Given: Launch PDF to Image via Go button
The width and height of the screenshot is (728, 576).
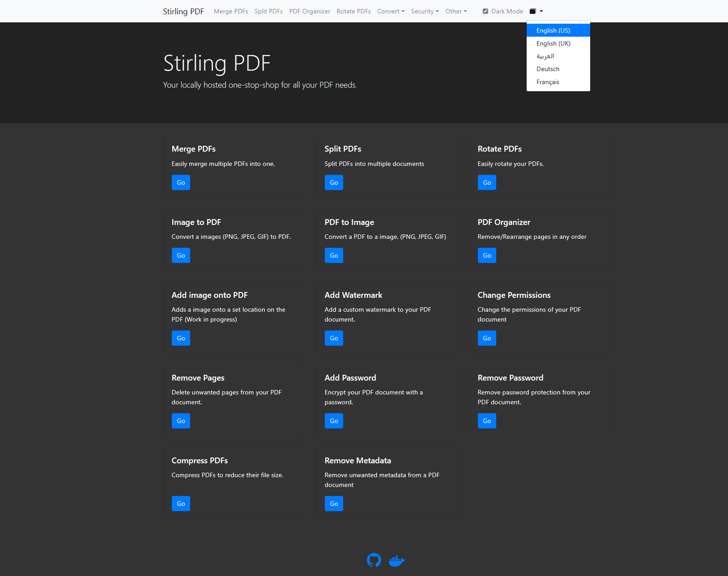Looking at the screenshot, I should (x=334, y=255).
